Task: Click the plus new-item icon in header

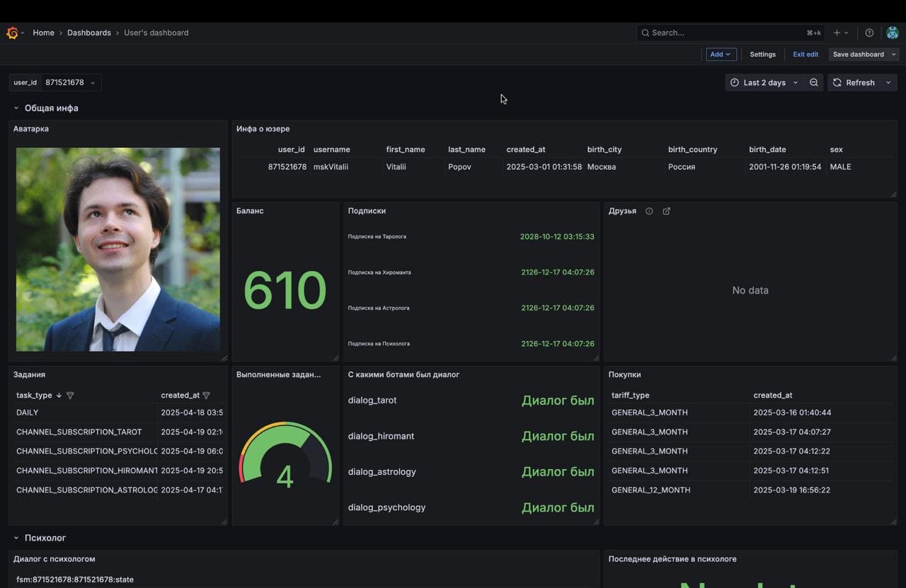Action: [837, 33]
